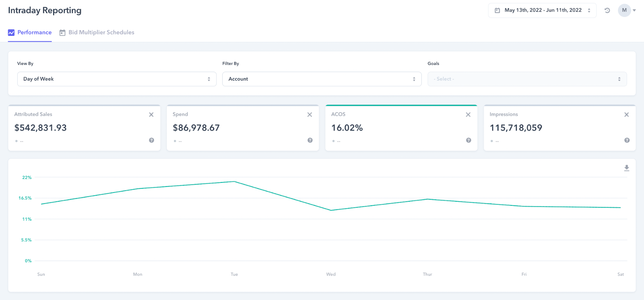Open help tooltip on Impressions card
The width and height of the screenshot is (644, 300).
(x=627, y=140)
